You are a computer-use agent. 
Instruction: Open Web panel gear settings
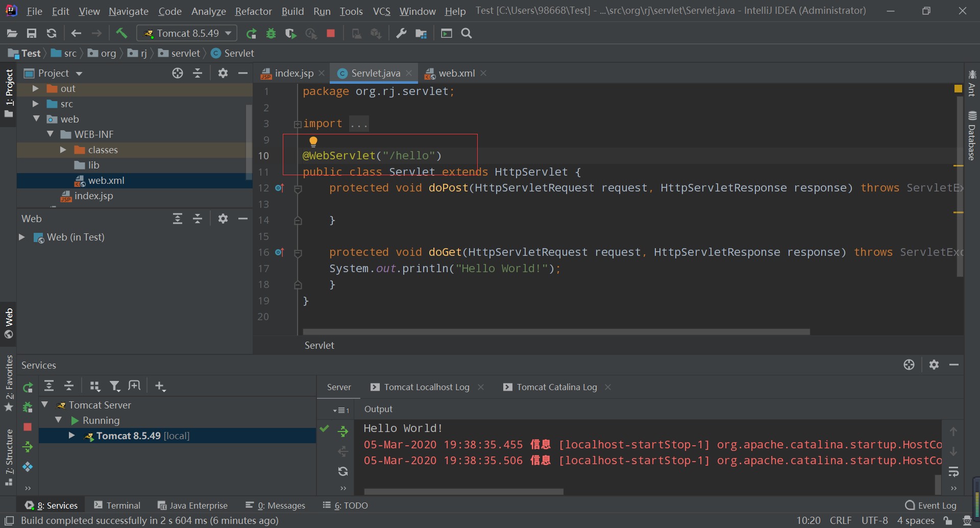click(x=223, y=219)
